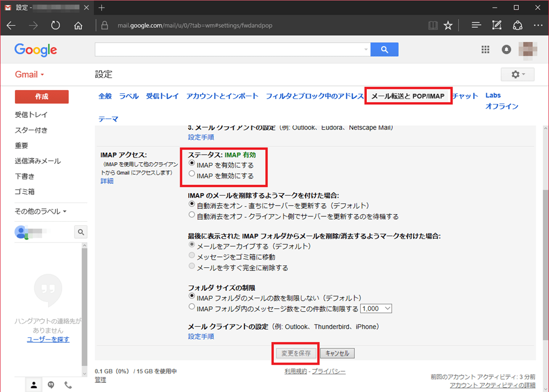Click the キャンセル button

pos(337,353)
